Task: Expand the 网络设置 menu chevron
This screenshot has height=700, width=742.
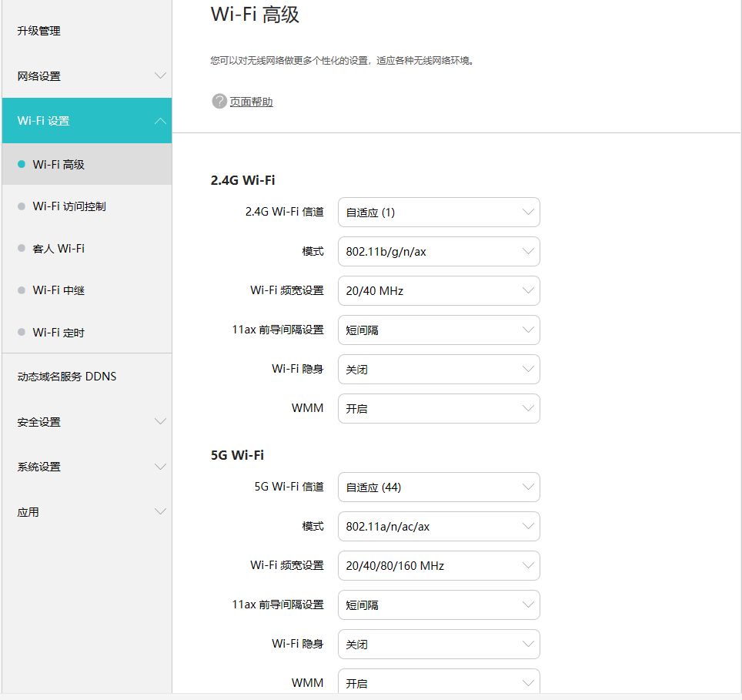Action: (160, 75)
